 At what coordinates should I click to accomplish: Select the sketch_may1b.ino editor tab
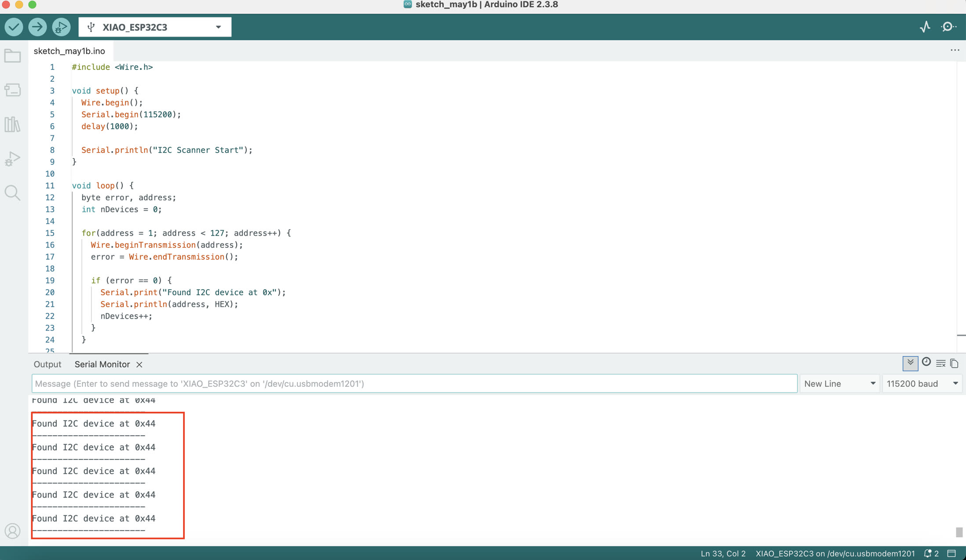[70, 51]
